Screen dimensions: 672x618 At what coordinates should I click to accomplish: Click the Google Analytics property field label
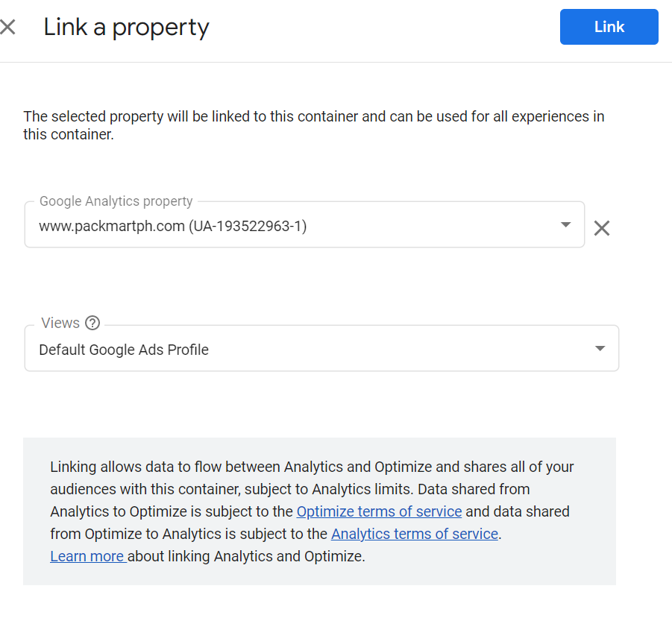tap(116, 201)
